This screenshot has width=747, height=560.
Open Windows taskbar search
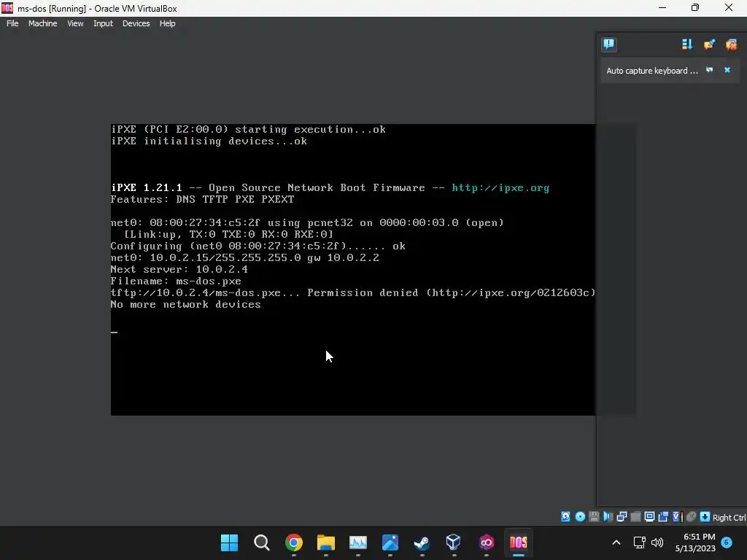[262, 542]
